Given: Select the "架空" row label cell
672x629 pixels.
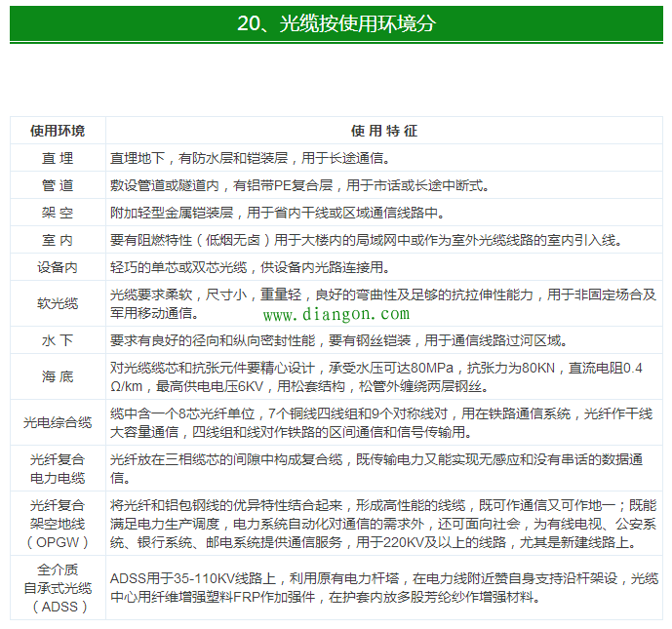Looking at the screenshot, I should [x=57, y=213].
